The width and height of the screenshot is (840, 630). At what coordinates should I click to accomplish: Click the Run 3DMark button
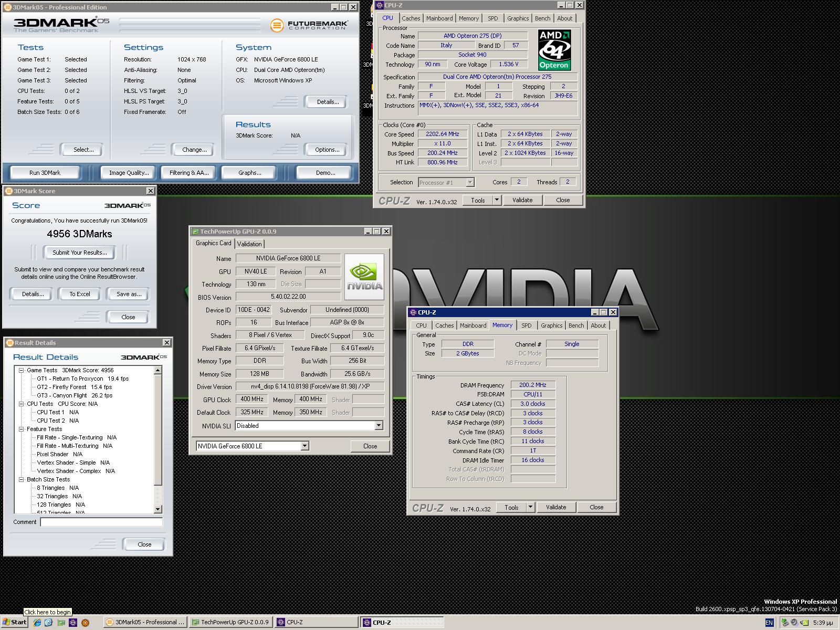click(x=45, y=173)
